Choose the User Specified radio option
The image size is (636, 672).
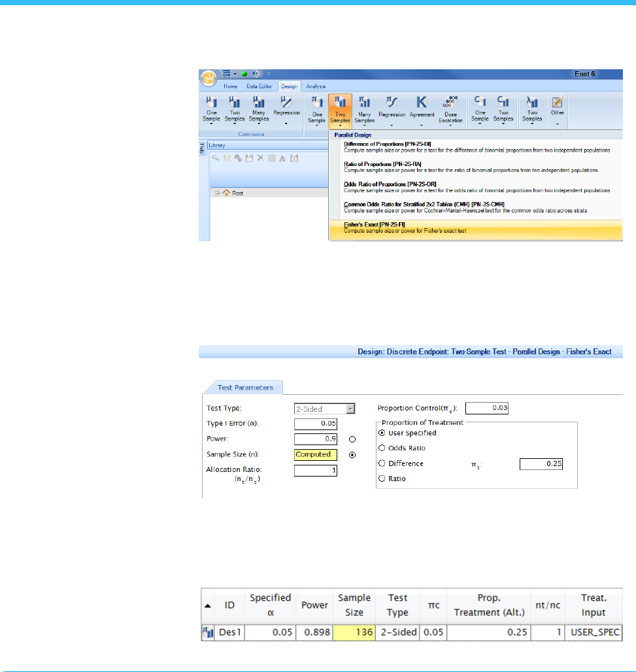[382, 433]
